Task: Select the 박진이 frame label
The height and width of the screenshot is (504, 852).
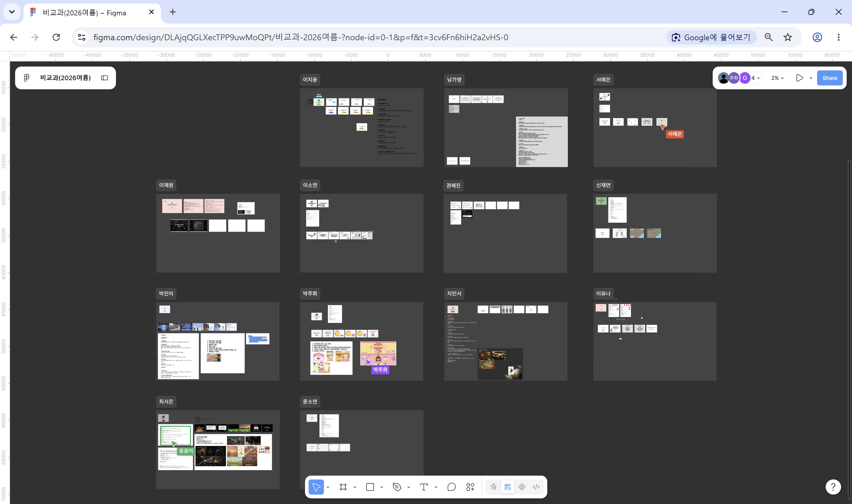Action: [166, 293]
